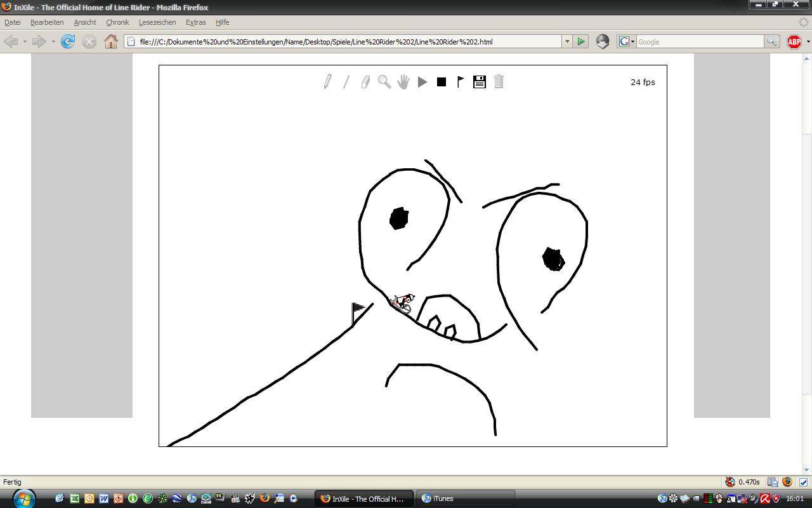The image size is (812, 508).
Task: Click the sled rider on the canvas
Action: (x=402, y=303)
